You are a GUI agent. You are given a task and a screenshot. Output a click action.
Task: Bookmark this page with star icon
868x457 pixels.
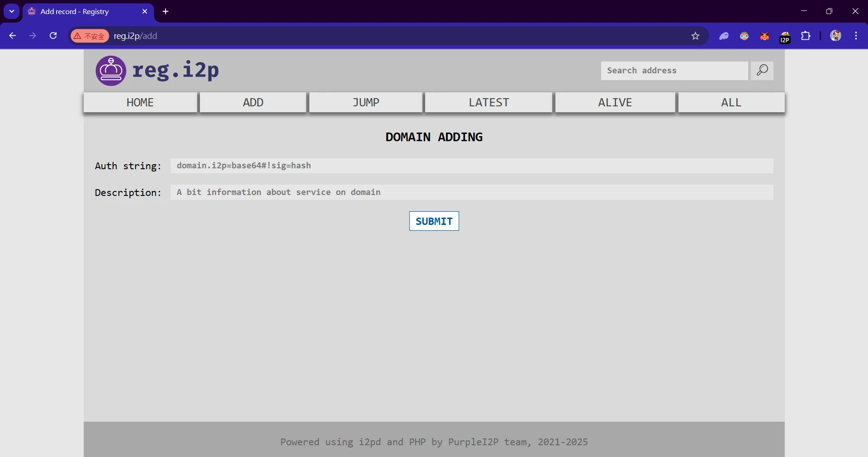coord(695,36)
